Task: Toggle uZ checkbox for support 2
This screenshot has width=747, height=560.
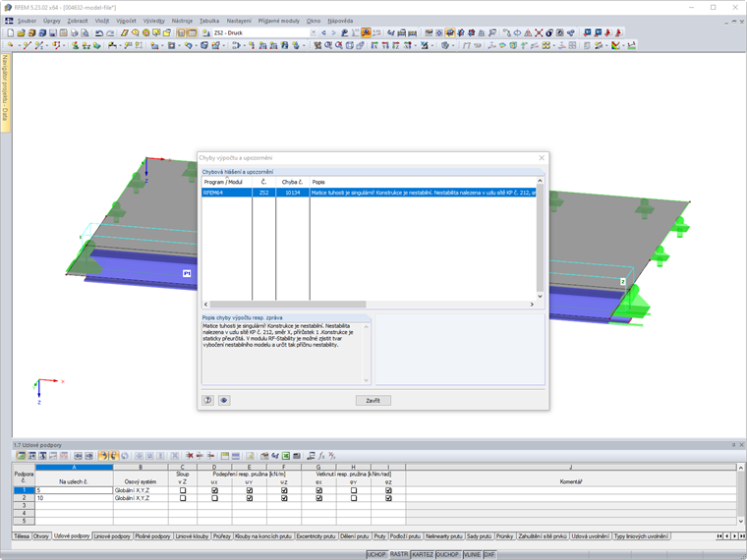Action: click(x=284, y=498)
